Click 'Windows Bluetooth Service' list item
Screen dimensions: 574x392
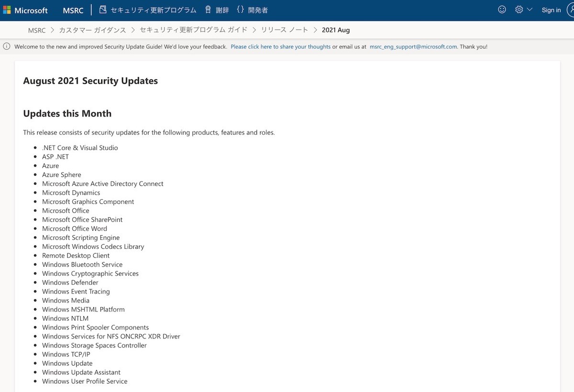tap(82, 264)
